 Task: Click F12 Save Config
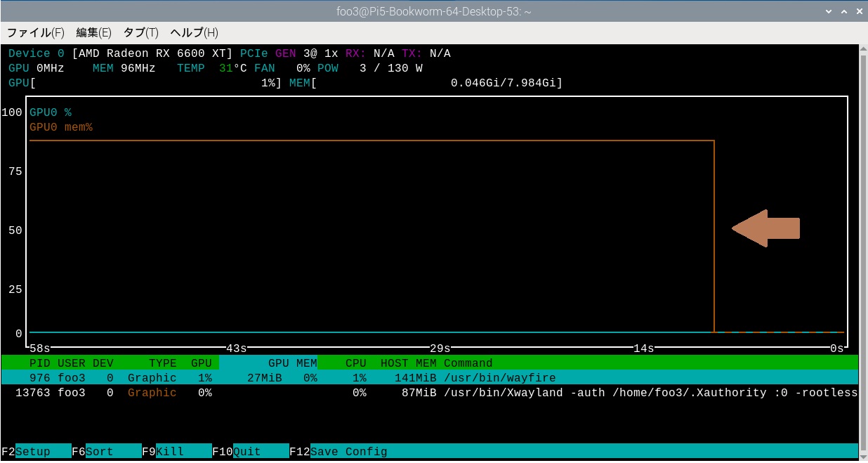(348, 451)
